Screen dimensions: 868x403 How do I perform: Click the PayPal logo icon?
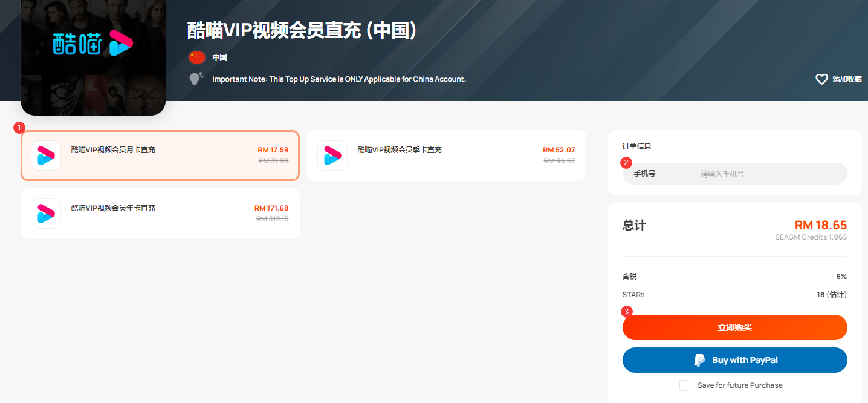[699, 360]
